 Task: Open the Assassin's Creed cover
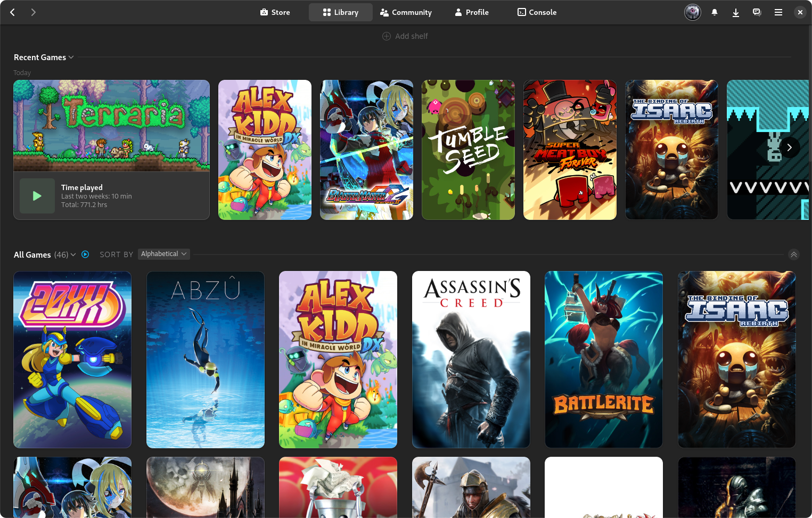pyautogui.click(x=471, y=359)
